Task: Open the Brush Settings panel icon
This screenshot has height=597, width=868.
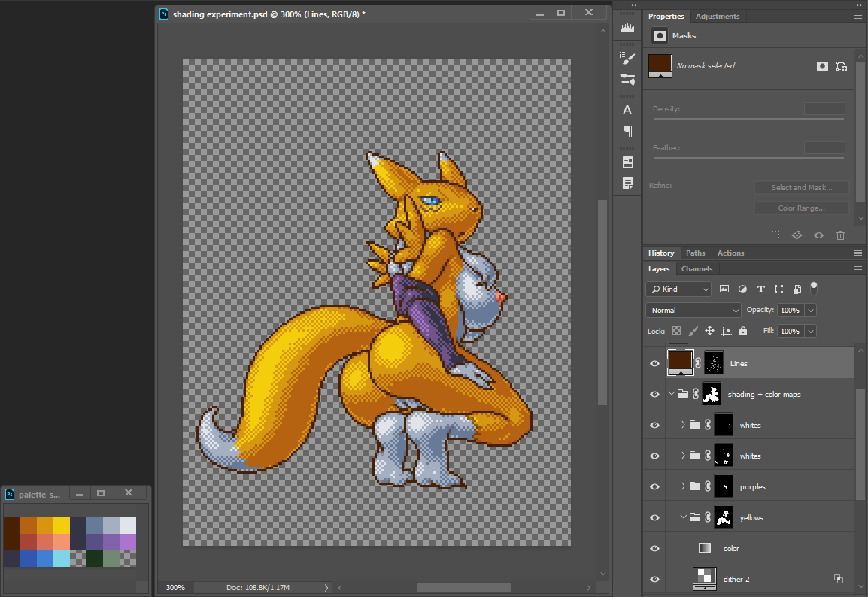Action: pyautogui.click(x=627, y=58)
